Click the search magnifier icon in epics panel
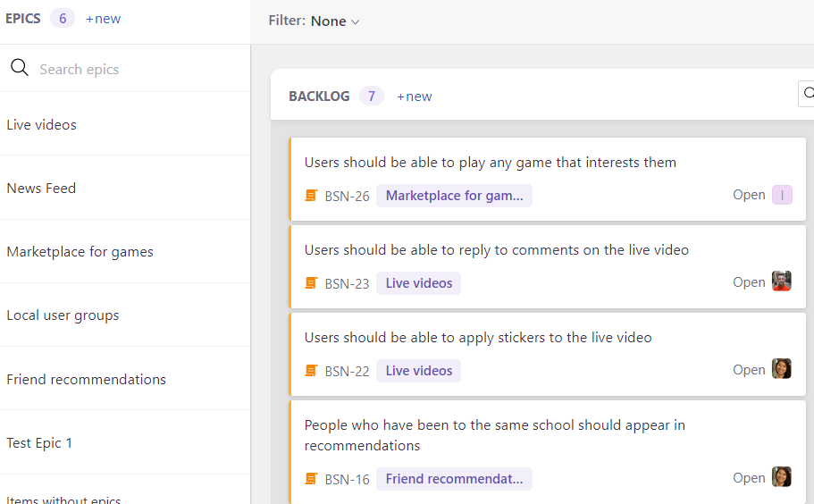Viewport: 814px width, 504px height. click(x=20, y=68)
